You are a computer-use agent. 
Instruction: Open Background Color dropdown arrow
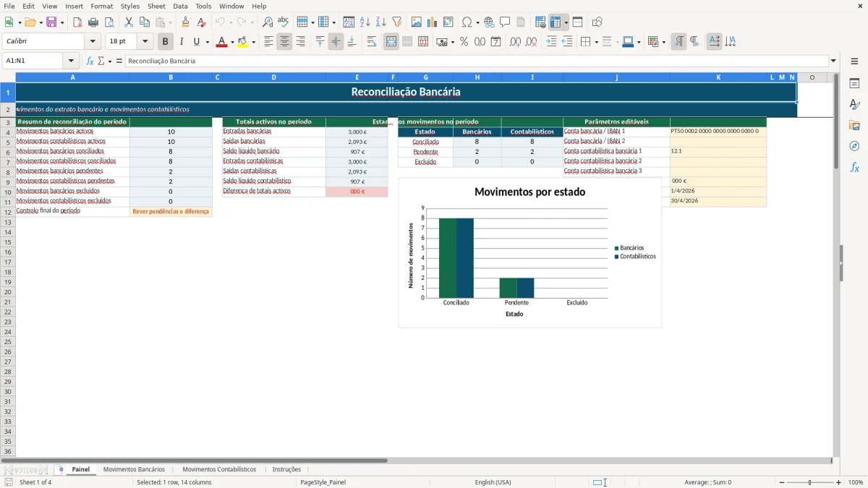[x=253, y=42]
